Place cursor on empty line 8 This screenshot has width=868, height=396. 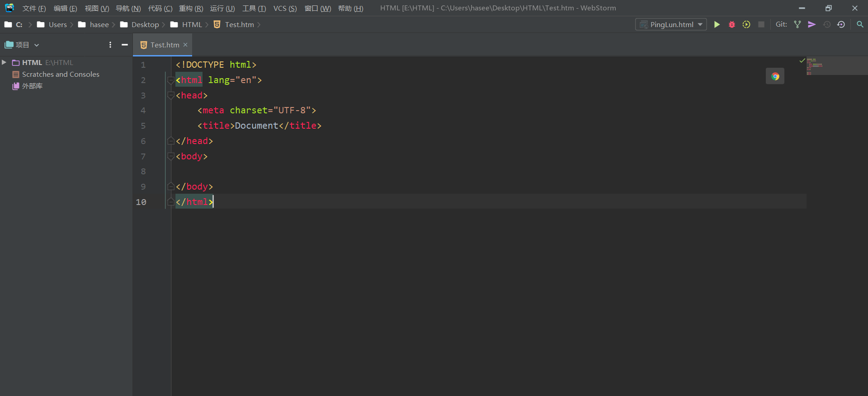[x=488, y=172]
